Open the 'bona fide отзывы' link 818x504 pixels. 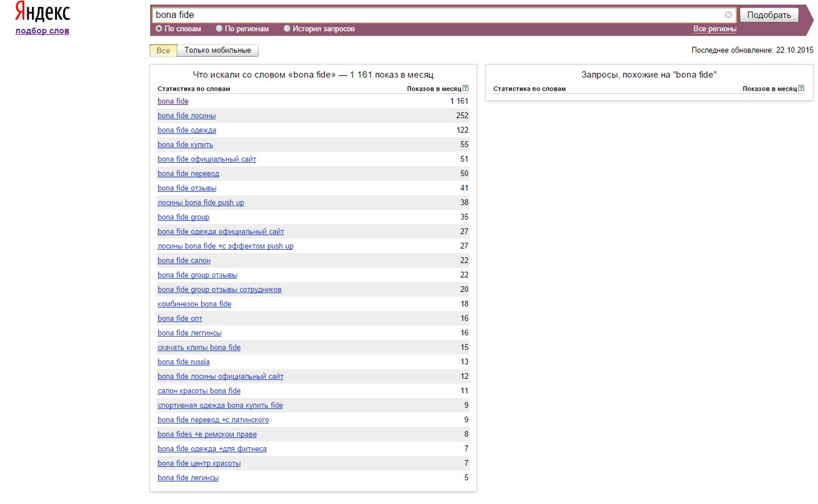(x=187, y=188)
